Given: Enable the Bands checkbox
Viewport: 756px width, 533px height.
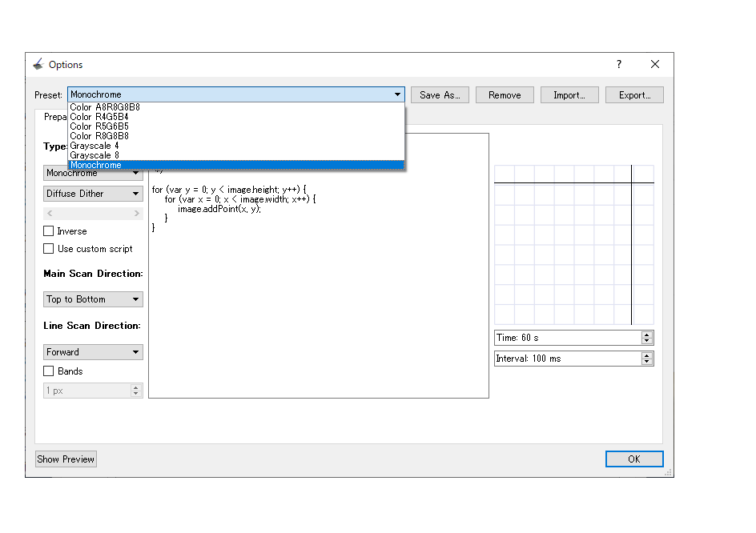Looking at the screenshot, I should (49, 371).
